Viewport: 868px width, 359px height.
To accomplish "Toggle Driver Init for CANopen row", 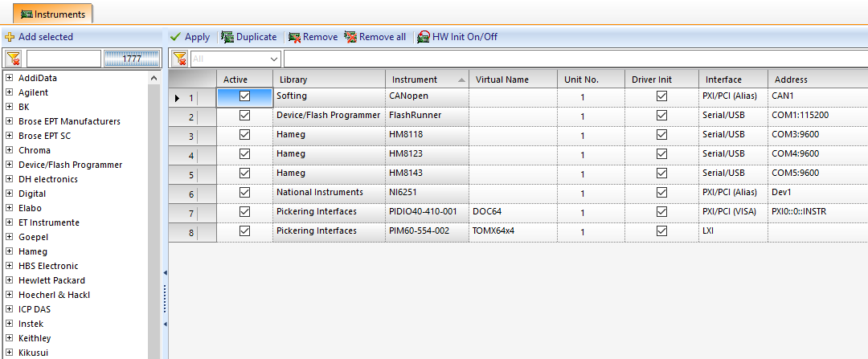I will (661, 96).
